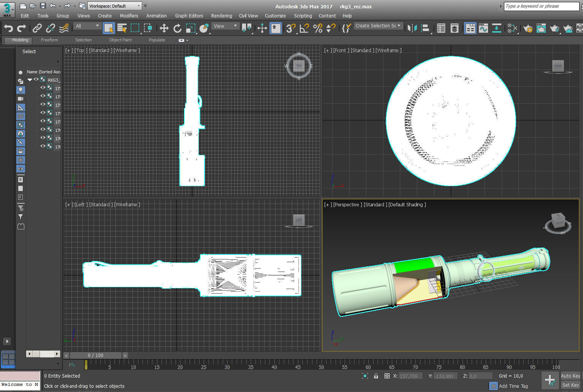
Task: Toggle the Scene Explorer icon
Action: pyautogui.click(x=441, y=28)
